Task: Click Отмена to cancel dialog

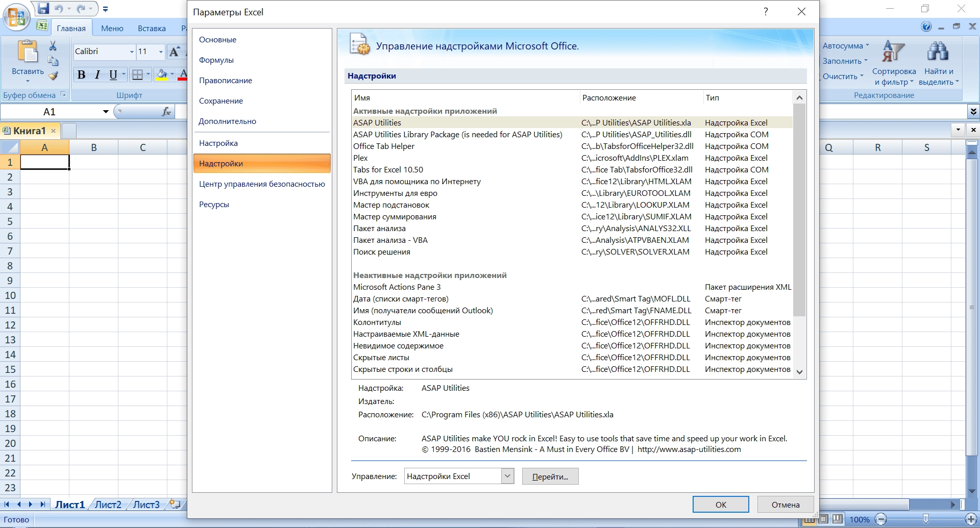Action: coord(786,505)
